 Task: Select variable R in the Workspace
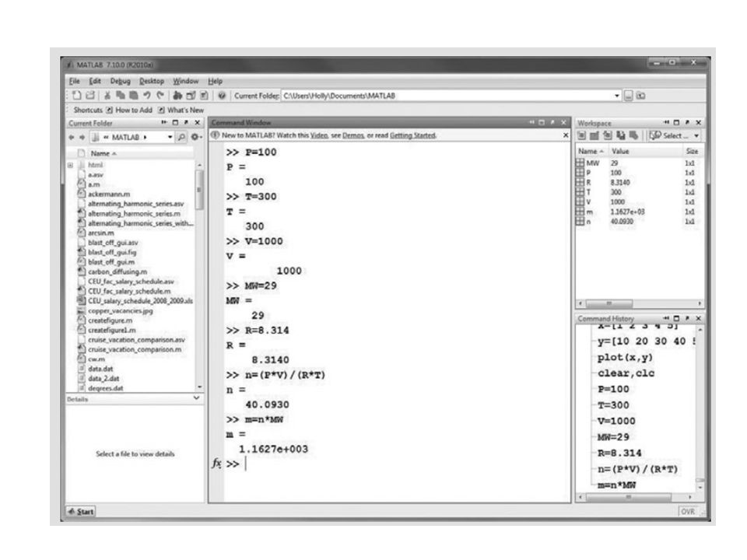[640, 182]
